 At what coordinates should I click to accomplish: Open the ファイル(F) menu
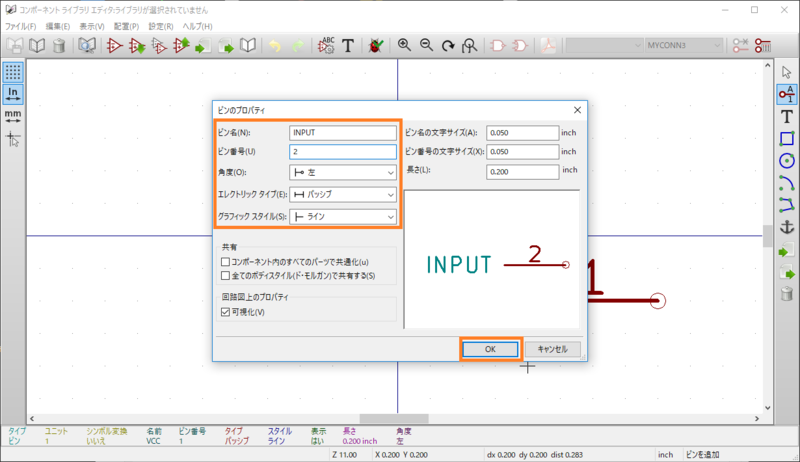coord(20,26)
